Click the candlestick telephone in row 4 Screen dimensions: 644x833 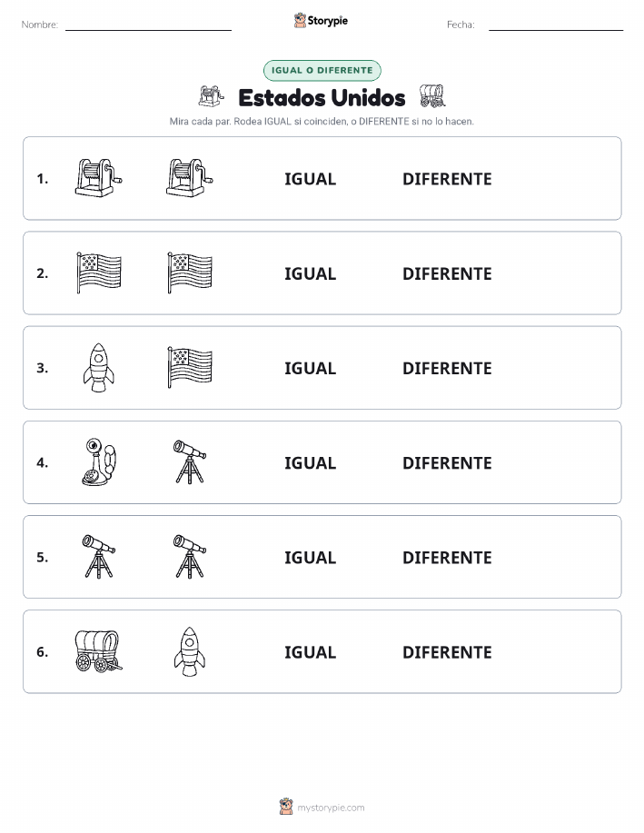(x=99, y=462)
